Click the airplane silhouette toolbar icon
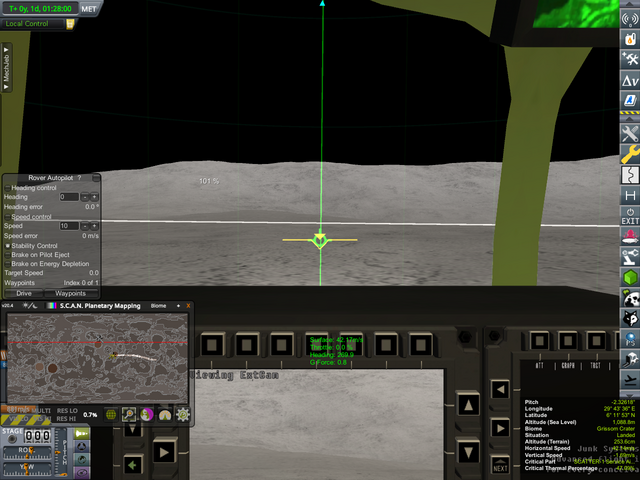 [x=630, y=380]
